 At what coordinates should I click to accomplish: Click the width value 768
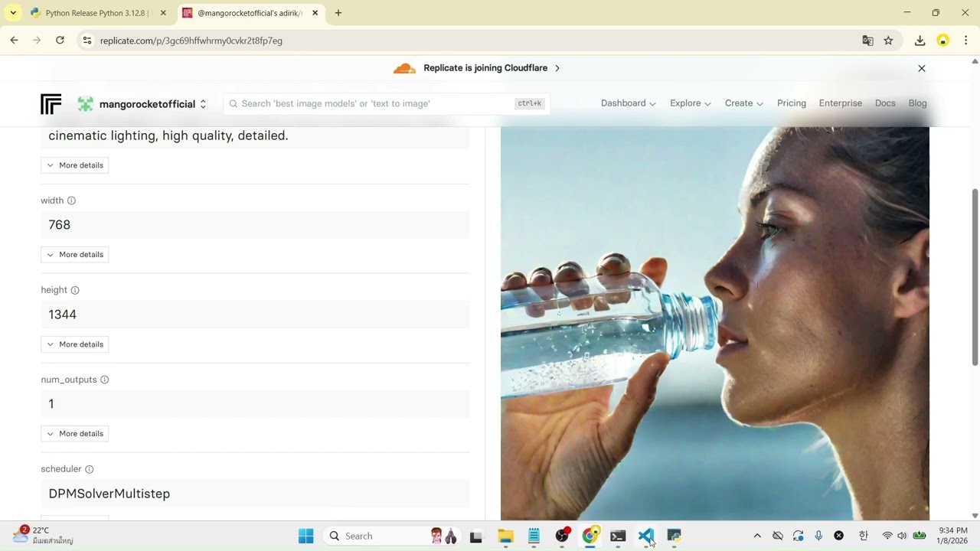click(x=255, y=225)
